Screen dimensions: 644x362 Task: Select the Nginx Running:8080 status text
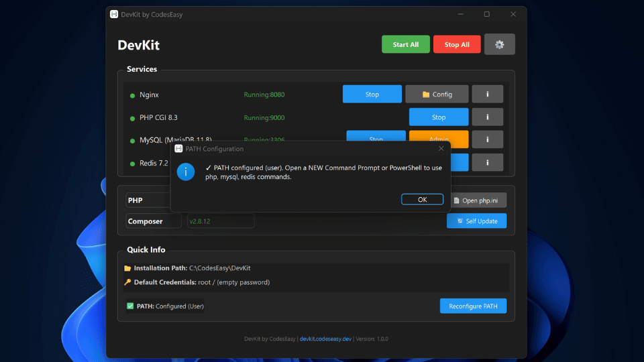point(264,95)
